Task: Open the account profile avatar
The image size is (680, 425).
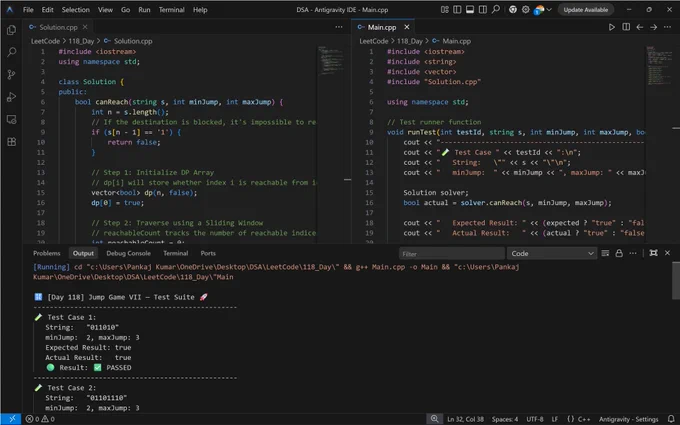Action: pyautogui.click(x=539, y=10)
